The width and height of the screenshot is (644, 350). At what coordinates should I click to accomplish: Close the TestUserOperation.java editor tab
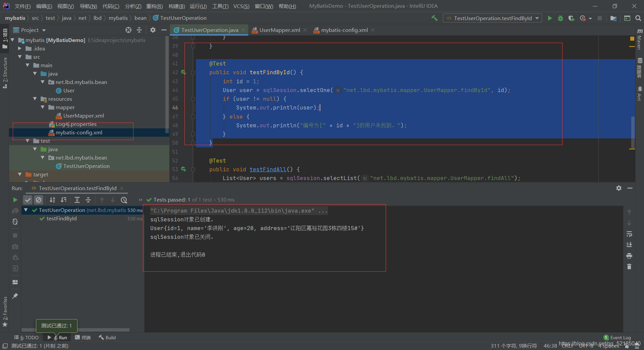pos(244,30)
